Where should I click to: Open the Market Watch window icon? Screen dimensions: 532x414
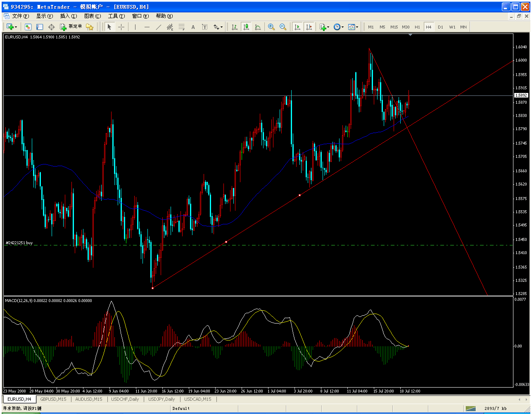tap(28, 27)
